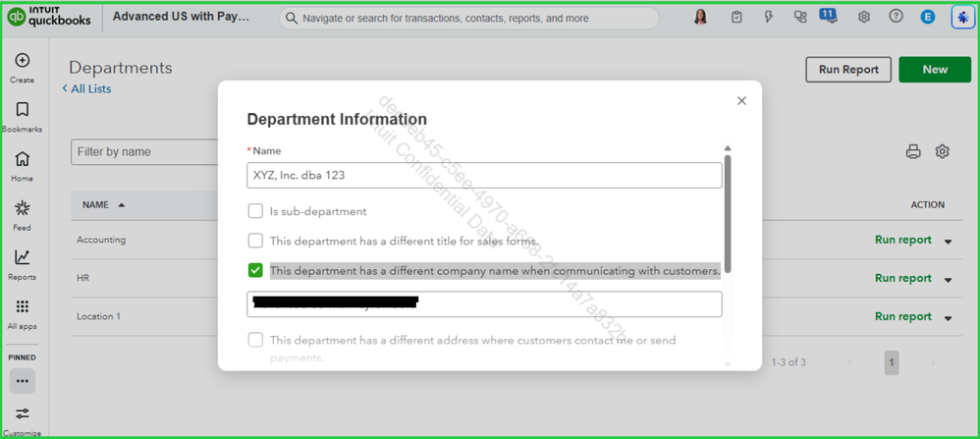Click the top search bar
This screenshot has width=980, height=439.
(468, 18)
